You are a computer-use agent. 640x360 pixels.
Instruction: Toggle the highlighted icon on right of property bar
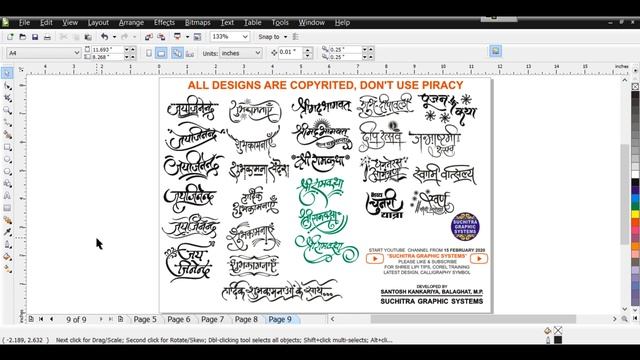(x=495, y=51)
